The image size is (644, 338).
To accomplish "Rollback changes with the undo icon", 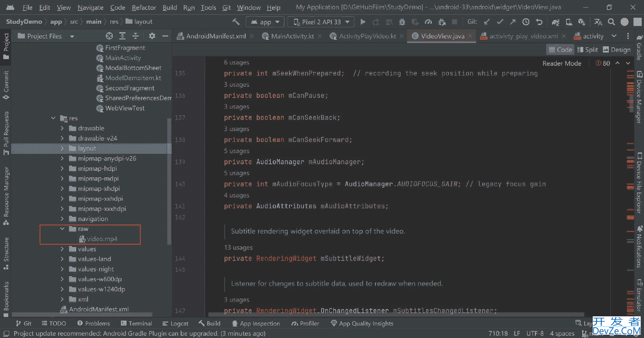I will click(x=539, y=22).
